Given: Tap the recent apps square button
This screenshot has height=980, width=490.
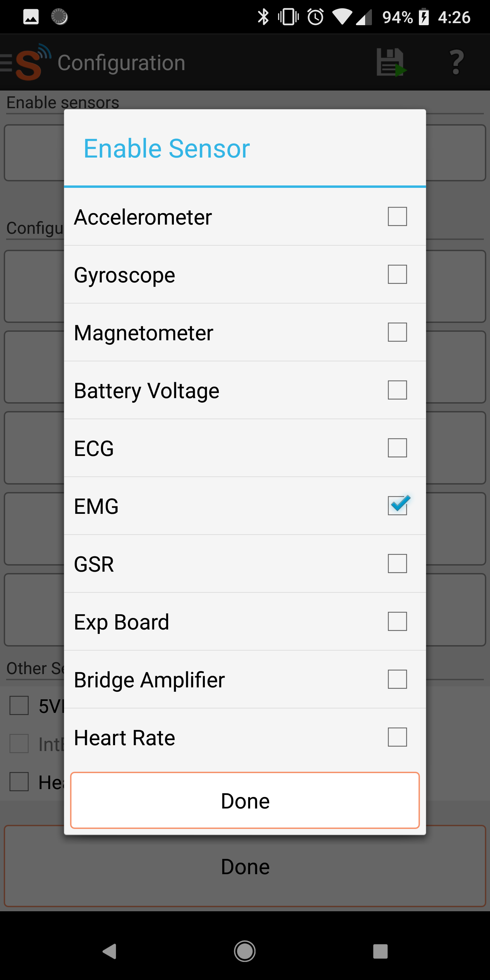Looking at the screenshot, I should pos(380,951).
